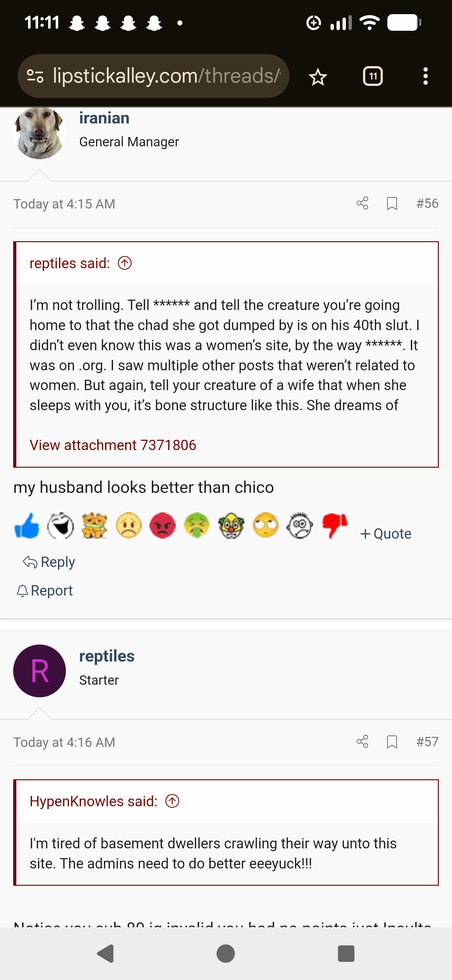Tap the thumbs up Like reaction

pyautogui.click(x=27, y=526)
